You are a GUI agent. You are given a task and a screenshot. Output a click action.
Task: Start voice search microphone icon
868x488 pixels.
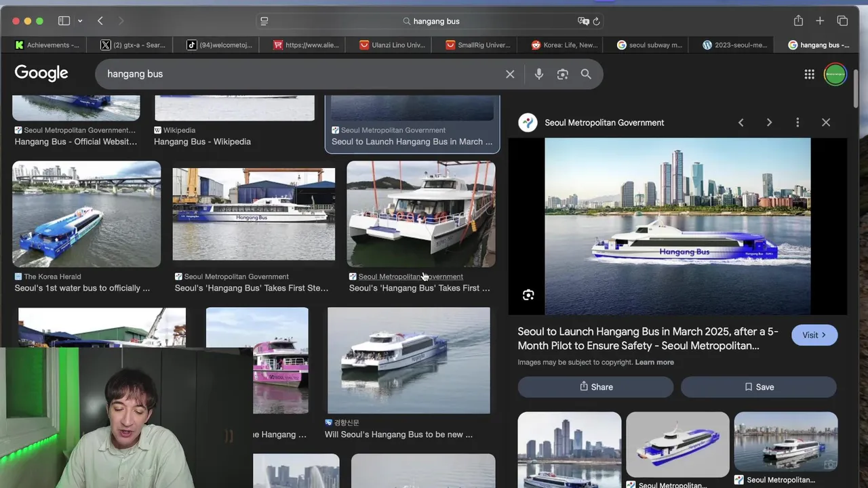[x=538, y=74]
